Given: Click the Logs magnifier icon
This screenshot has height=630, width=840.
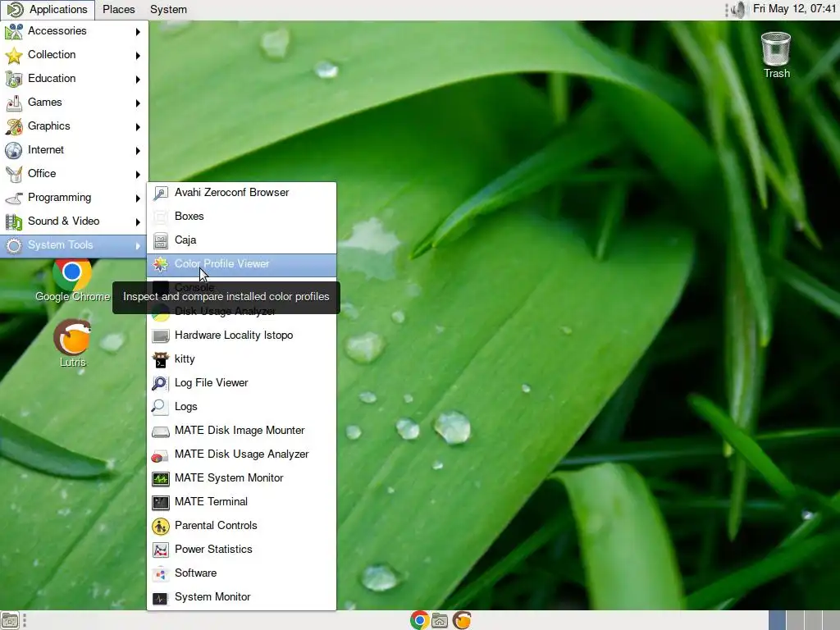Looking at the screenshot, I should (160, 407).
